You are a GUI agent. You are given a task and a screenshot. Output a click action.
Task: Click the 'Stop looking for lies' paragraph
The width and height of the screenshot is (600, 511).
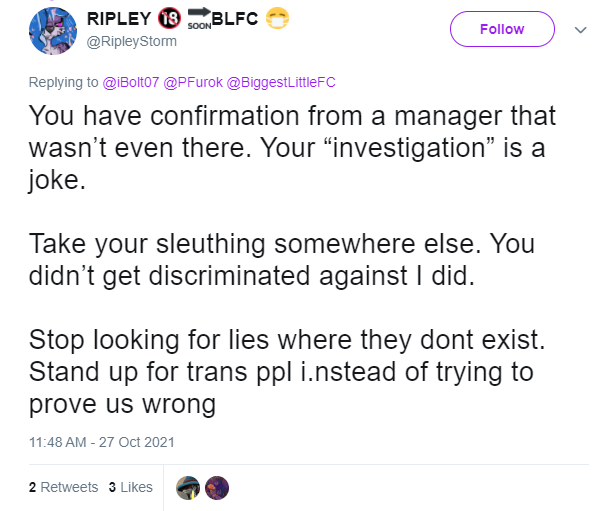click(287, 372)
